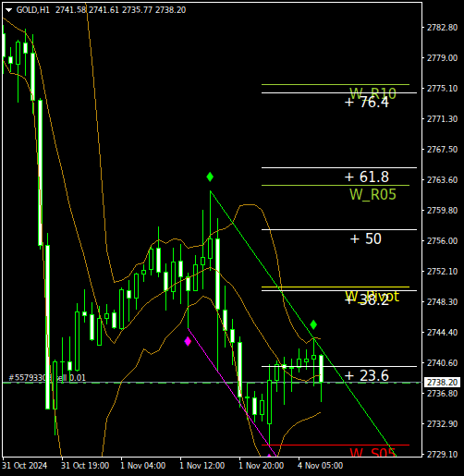This screenshot has width=464, height=476.
Task: Click the 4 Nov 05:00 time label
Action: 321,466
